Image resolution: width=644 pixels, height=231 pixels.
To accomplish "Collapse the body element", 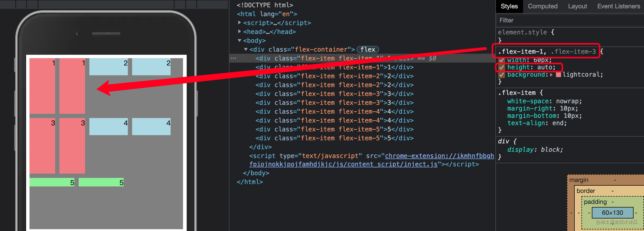I will tap(239, 40).
